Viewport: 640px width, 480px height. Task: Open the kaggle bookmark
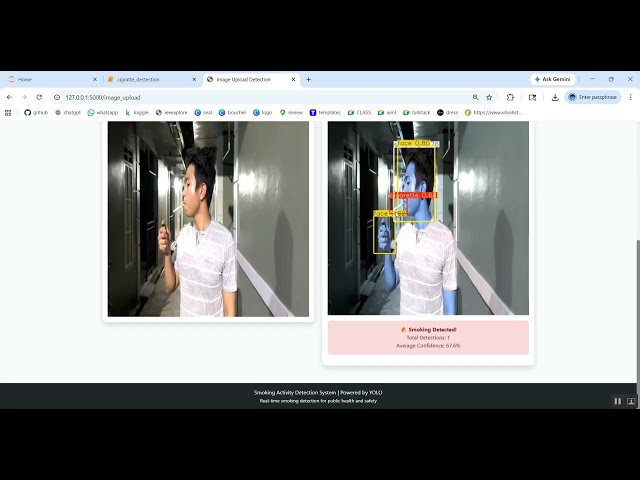tap(137, 113)
